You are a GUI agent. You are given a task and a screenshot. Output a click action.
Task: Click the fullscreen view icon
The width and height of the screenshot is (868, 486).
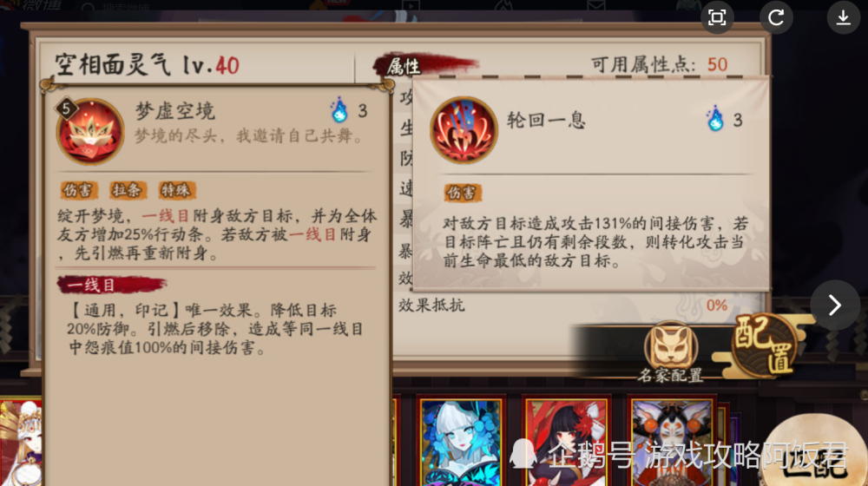(x=717, y=17)
